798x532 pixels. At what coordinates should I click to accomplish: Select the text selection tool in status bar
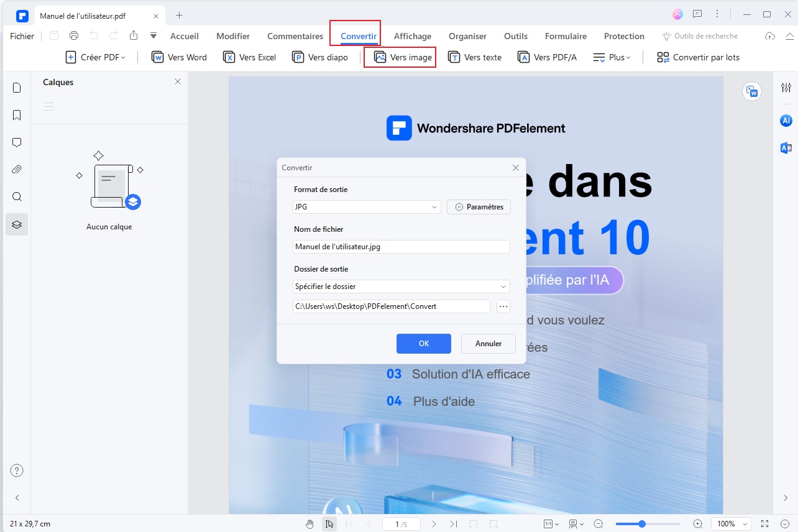329,524
